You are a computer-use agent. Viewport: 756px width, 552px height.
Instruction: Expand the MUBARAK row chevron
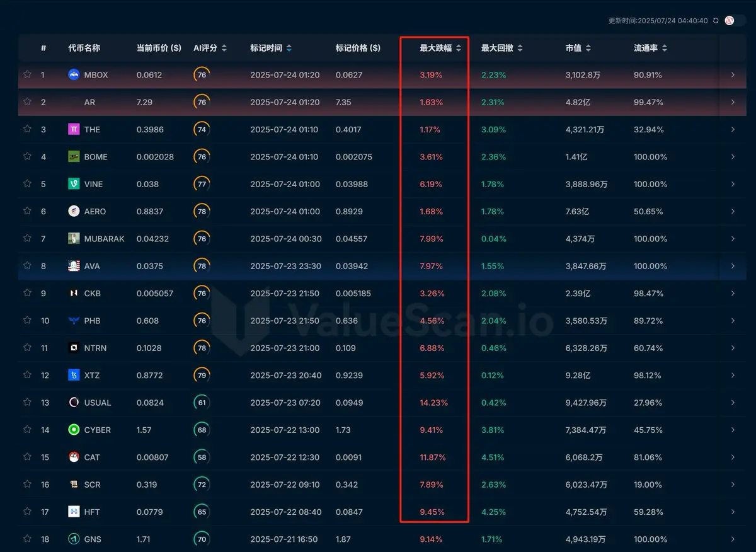coord(733,239)
